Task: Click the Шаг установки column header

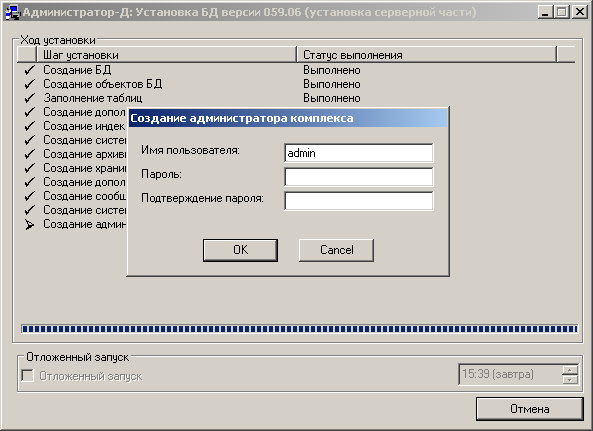Action: [166, 55]
